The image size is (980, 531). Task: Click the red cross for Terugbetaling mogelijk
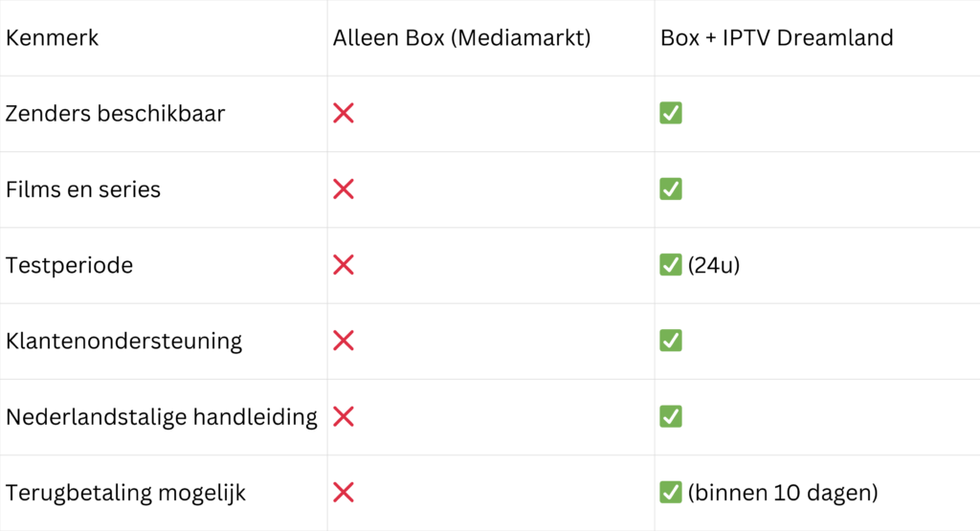(344, 493)
